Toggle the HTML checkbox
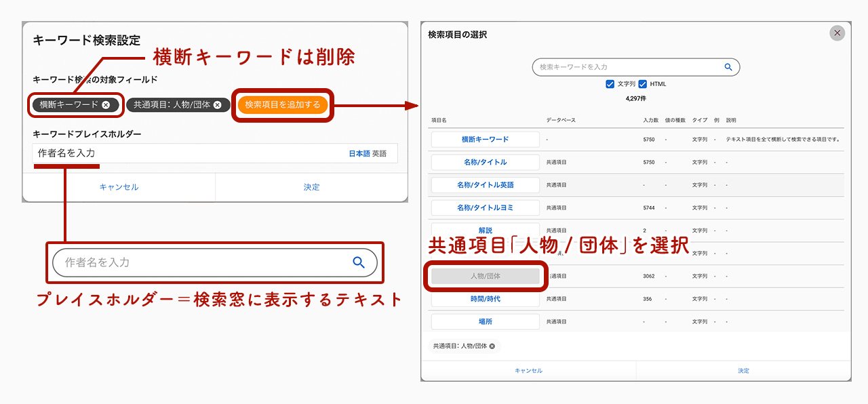This screenshot has height=404, width=868. point(643,84)
